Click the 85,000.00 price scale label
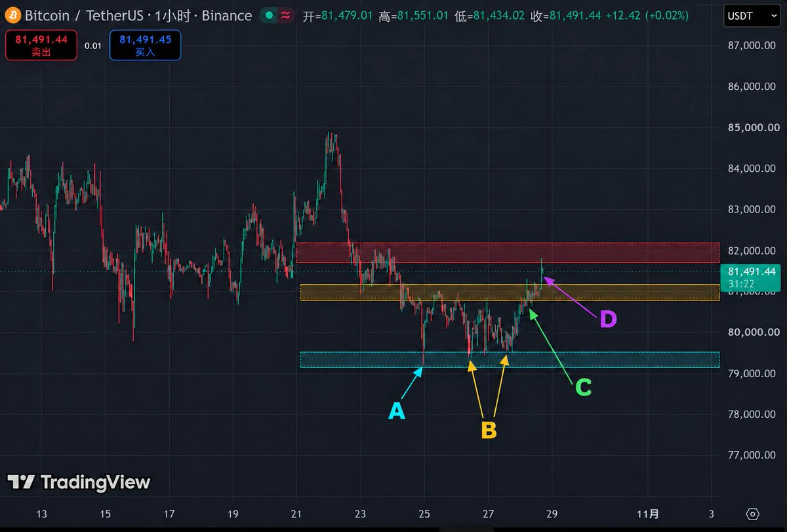The width and height of the screenshot is (787, 532). (753, 127)
